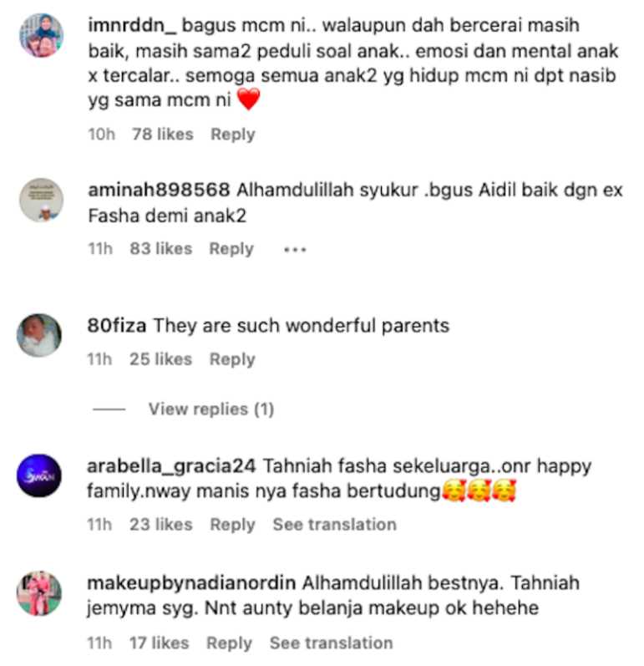See translation of arabella_gracia24 comment
Image resolution: width=644 pixels, height=666 pixels.
coord(334,525)
